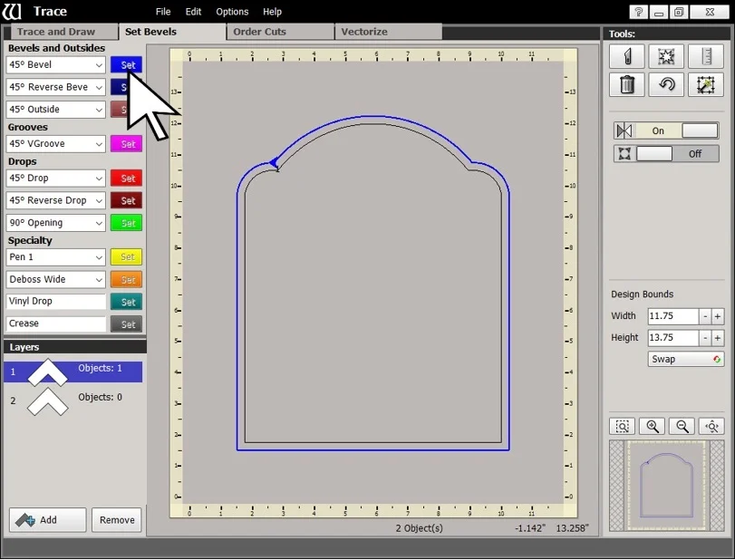Edit the Width value field
Screen dimensions: 735x560
[671, 315]
